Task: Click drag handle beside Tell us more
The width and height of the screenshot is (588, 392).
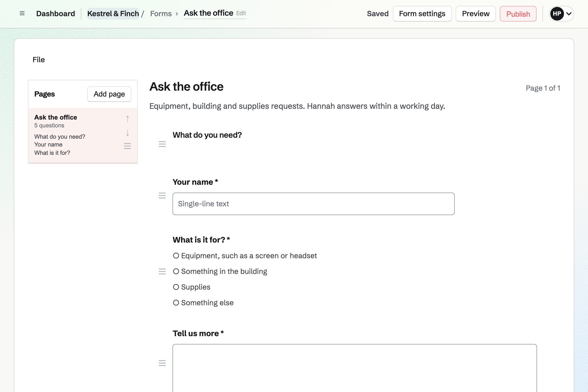Action: click(162, 363)
